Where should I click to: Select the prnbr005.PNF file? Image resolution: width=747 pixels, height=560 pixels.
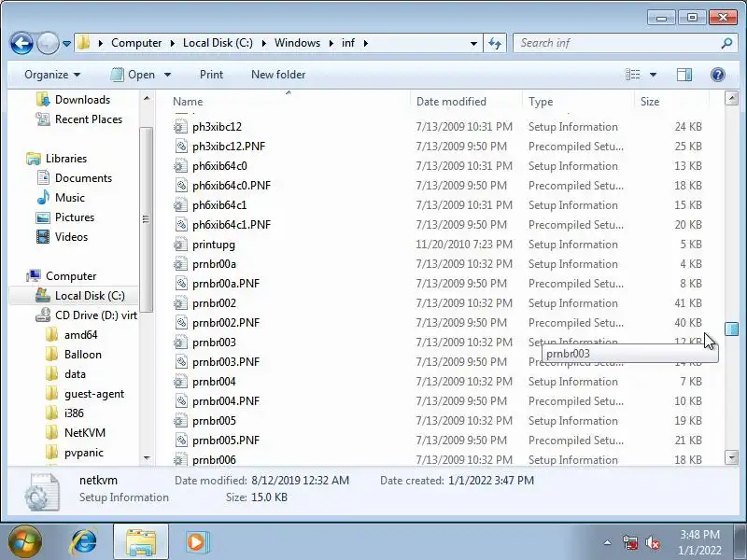[x=226, y=441]
